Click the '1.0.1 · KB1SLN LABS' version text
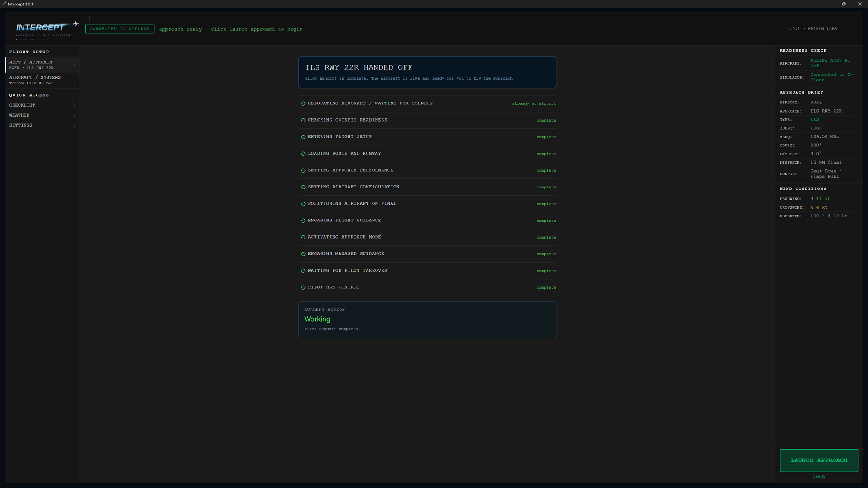The width and height of the screenshot is (868, 488). (x=811, y=29)
